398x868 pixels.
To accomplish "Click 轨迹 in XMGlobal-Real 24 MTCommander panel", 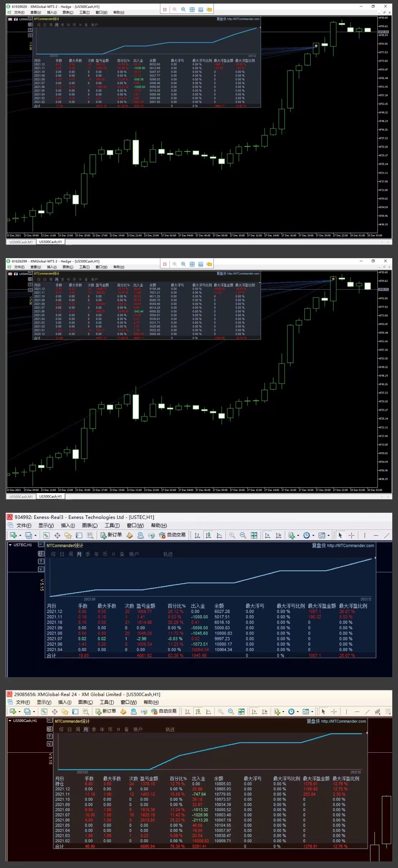I will coord(170,729).
